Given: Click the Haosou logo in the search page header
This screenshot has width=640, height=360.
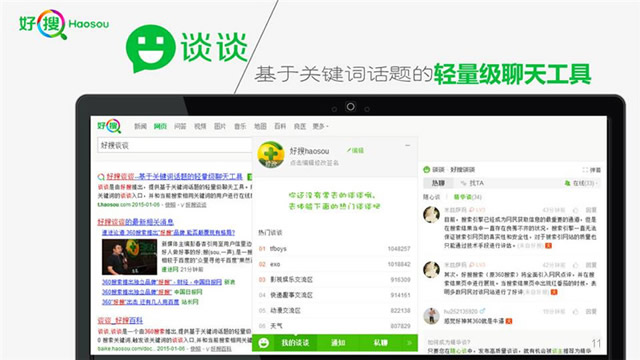Looking at the screenshot, I should click(109, 126).
